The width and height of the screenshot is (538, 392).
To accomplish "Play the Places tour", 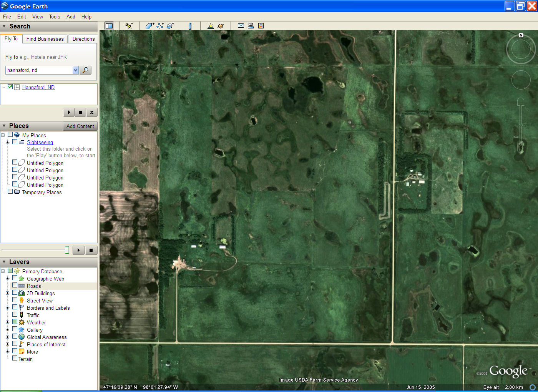I will pos(78,250).
